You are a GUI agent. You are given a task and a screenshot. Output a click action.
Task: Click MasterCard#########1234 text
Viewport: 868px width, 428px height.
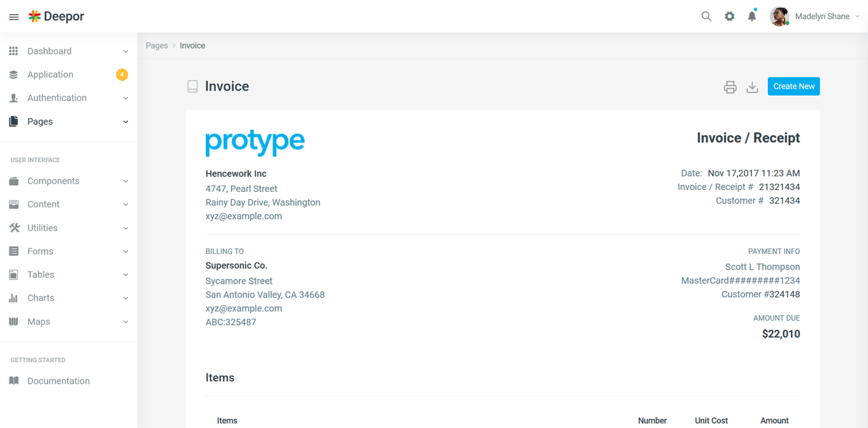pos(740,281)
